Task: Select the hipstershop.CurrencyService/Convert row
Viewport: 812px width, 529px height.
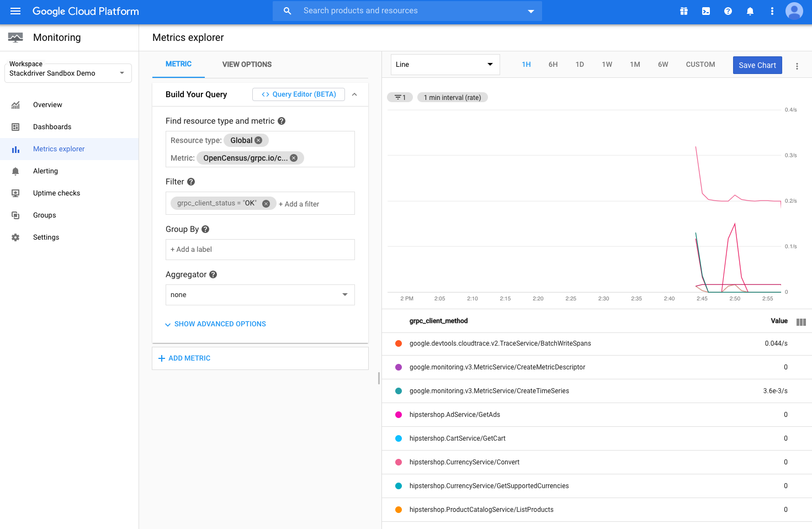Action: click(597, 462)
